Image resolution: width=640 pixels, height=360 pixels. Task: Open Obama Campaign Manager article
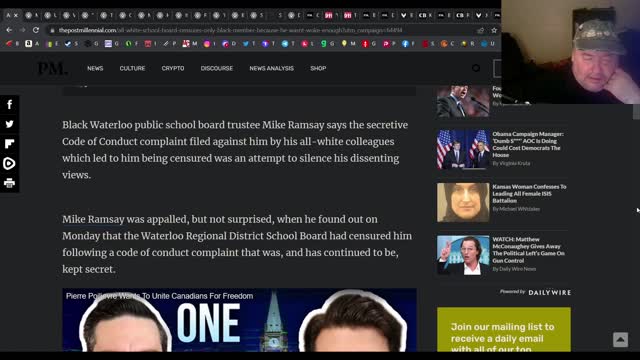tap(527, 144)
